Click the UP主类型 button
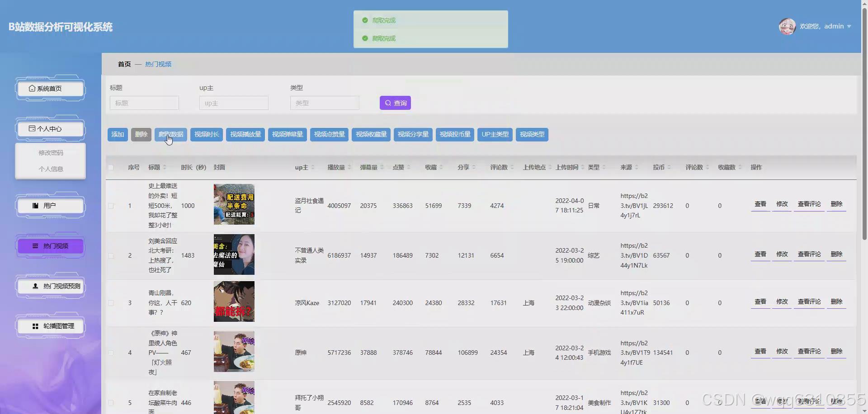This screenshot has width=868, height=414. point(495,134)
